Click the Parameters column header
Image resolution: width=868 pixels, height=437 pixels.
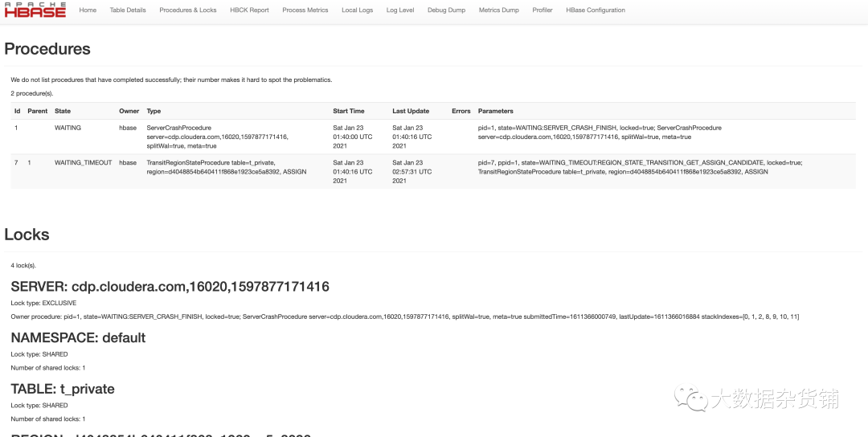(495, 111)
